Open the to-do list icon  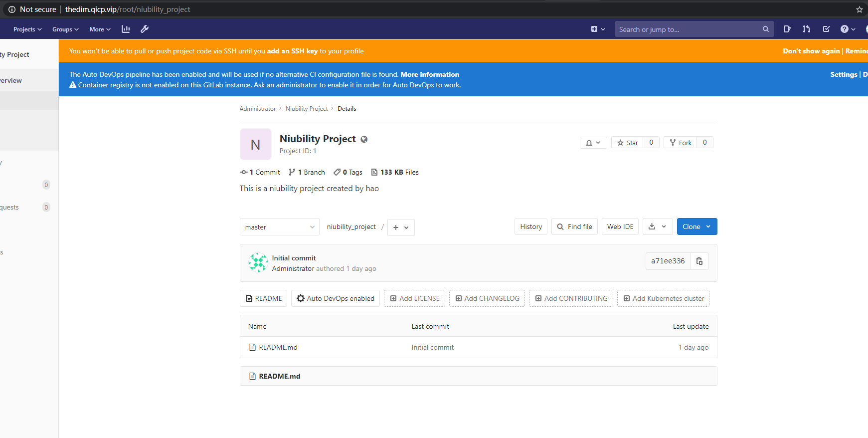(x=826, y=29)
